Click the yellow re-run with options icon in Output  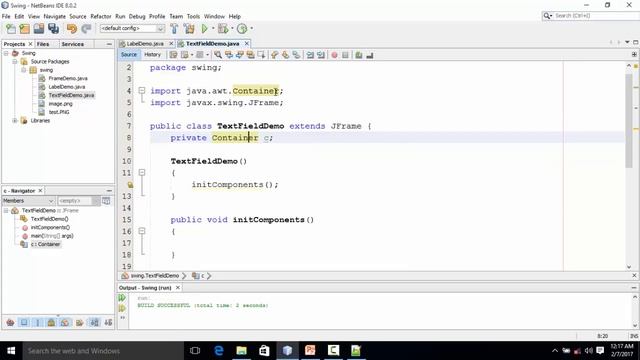click(x=122, y=308)
